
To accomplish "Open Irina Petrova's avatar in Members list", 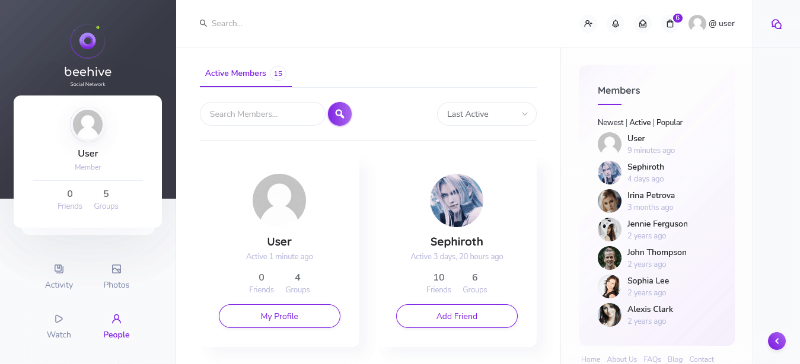I will pyautogui.click(x=609, y=201).
